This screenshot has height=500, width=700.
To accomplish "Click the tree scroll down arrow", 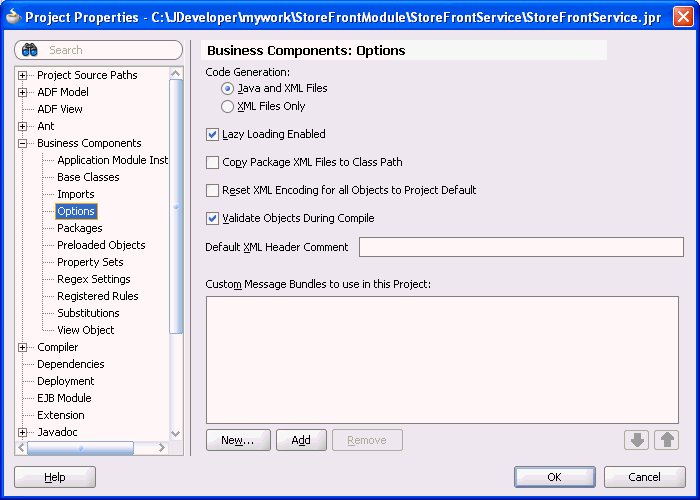I will point(176,433).
